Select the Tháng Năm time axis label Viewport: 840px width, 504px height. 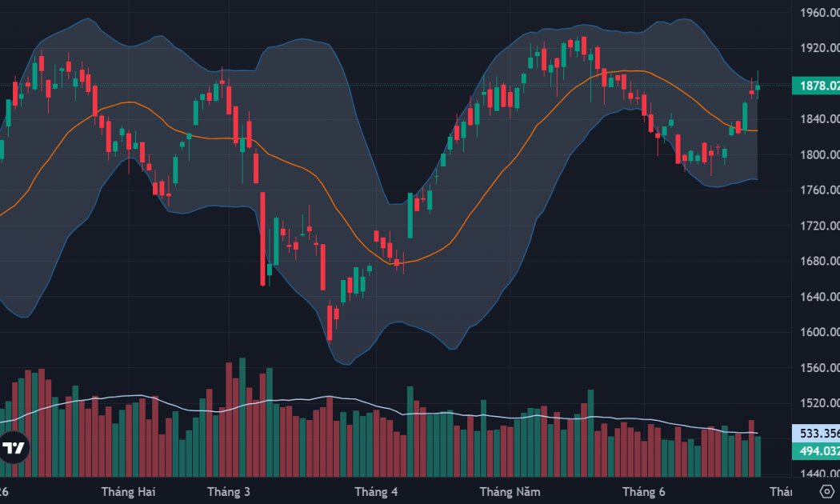(x=510, y=492)
